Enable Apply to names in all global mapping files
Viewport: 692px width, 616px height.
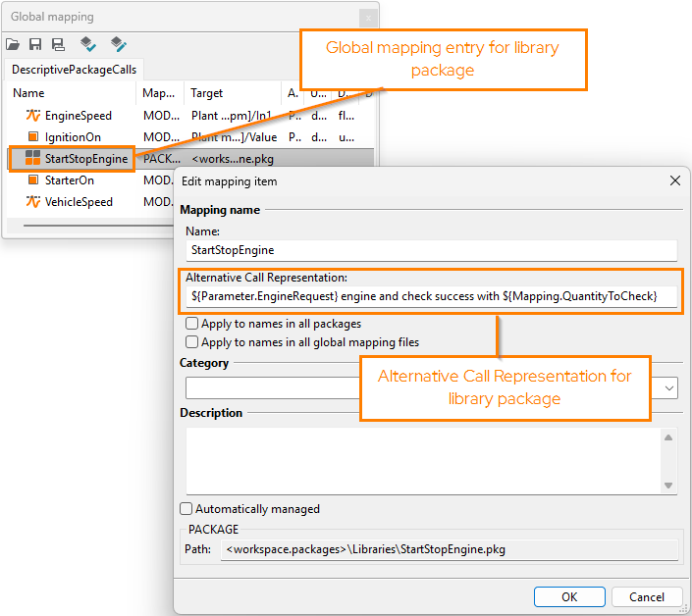click(191, 341)
